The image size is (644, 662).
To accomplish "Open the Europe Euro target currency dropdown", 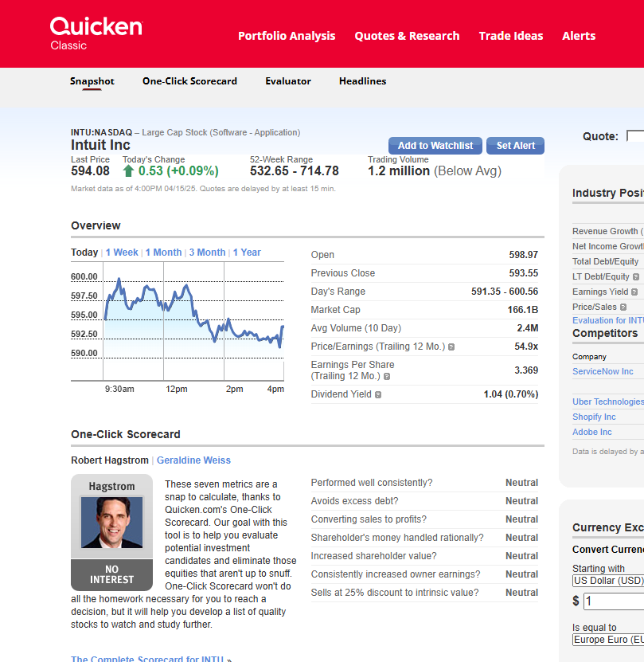I will [x=608, y=640].
